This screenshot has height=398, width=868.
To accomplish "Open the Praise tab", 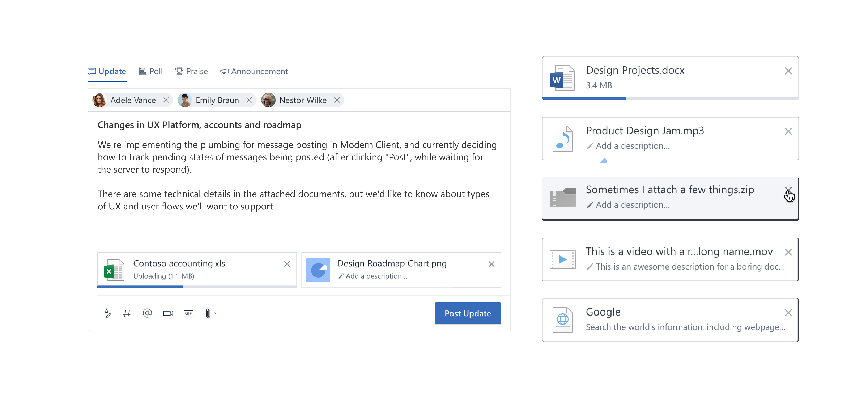I will pos(191,71).
